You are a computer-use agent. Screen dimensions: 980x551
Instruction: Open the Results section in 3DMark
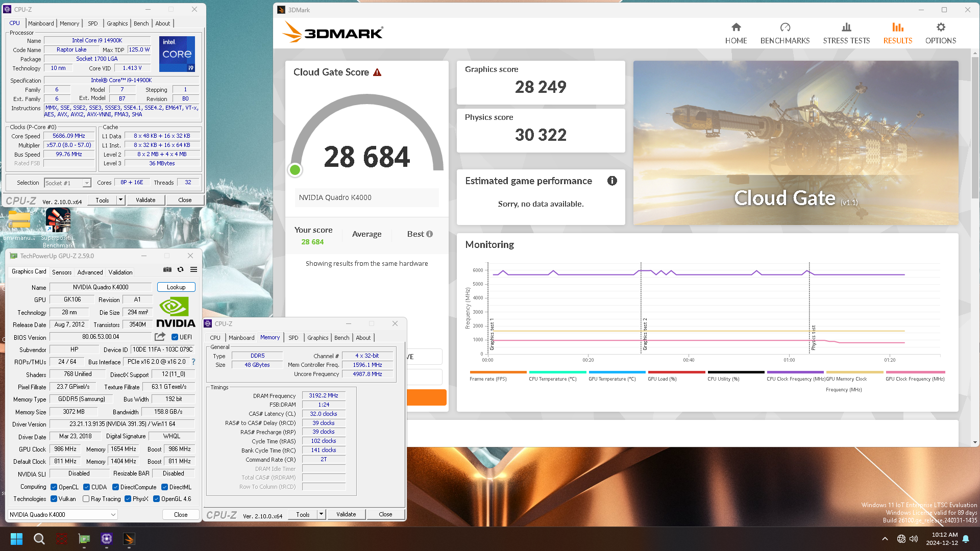(898, 34)
